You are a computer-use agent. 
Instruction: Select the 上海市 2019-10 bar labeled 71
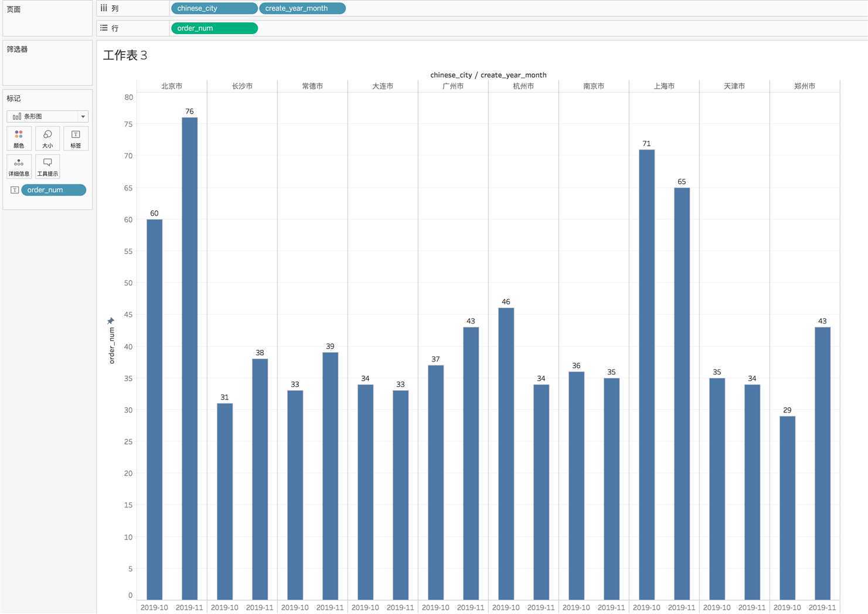646,374
